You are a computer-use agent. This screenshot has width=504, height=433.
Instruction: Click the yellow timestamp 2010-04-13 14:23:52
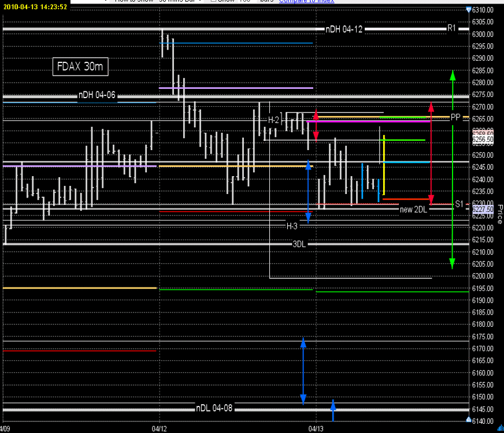35,7
